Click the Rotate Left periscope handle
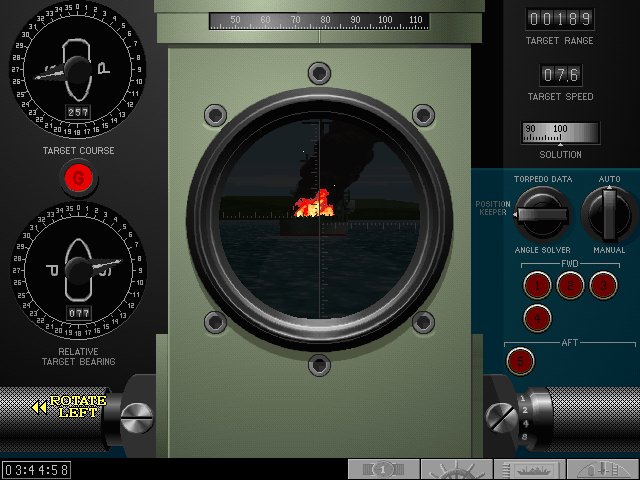 (69, 407)
